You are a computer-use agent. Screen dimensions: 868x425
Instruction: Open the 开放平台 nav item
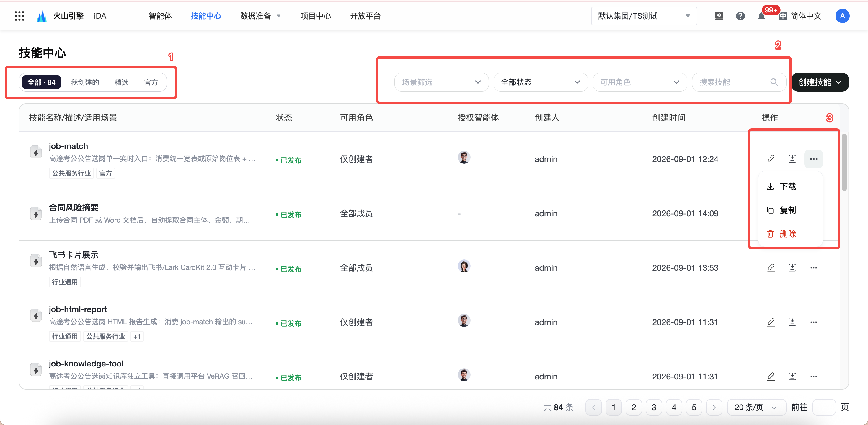[365, 16]
